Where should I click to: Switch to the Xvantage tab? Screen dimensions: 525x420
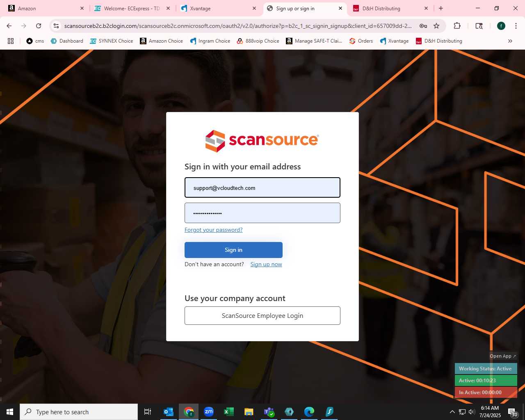(x=217, y=8)
